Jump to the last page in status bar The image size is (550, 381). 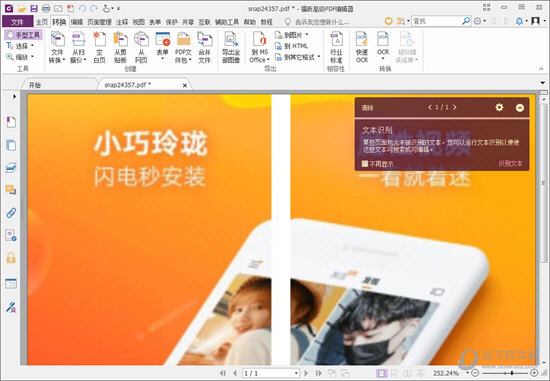318,373
